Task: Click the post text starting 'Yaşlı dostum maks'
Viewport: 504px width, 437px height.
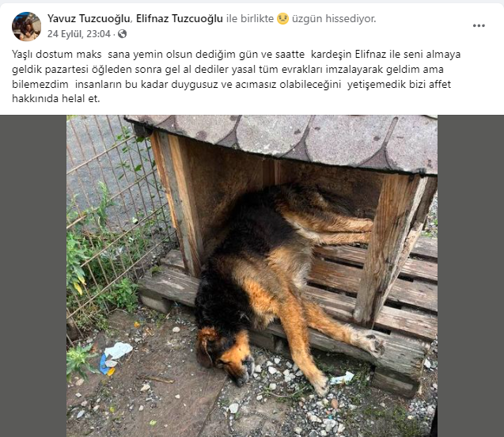Action: click(x=237, y=76)
